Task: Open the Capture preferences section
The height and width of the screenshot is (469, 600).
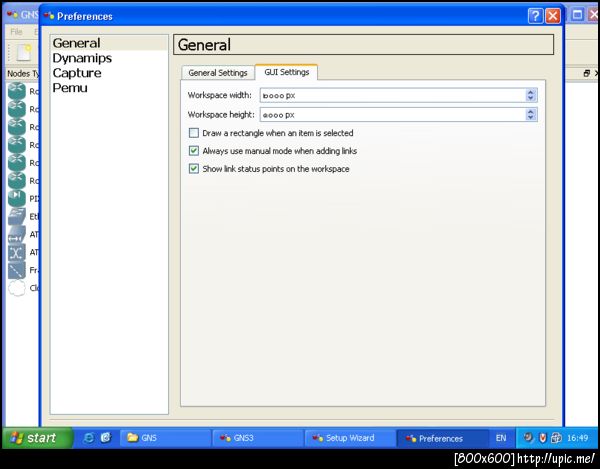Action: tap(109, 73)
